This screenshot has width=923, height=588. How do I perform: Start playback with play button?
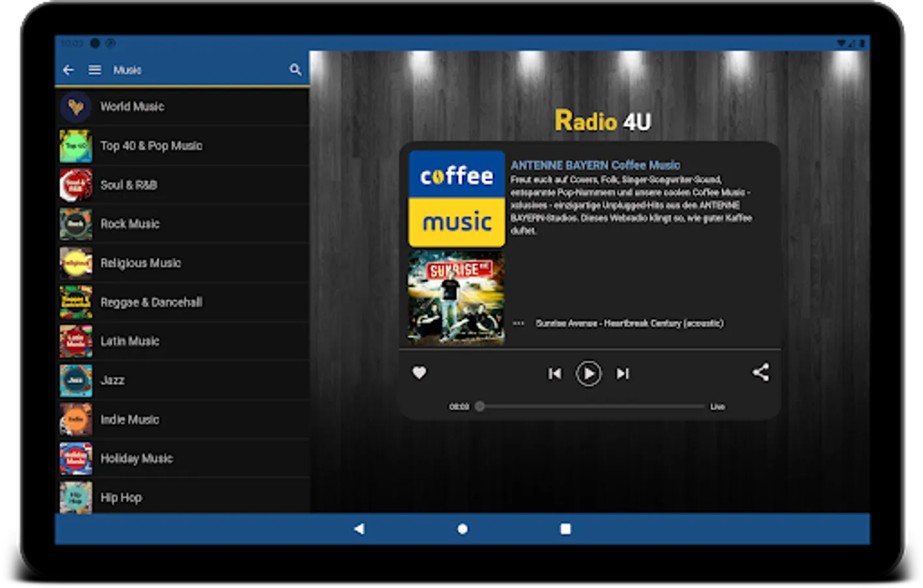point(589,374)
